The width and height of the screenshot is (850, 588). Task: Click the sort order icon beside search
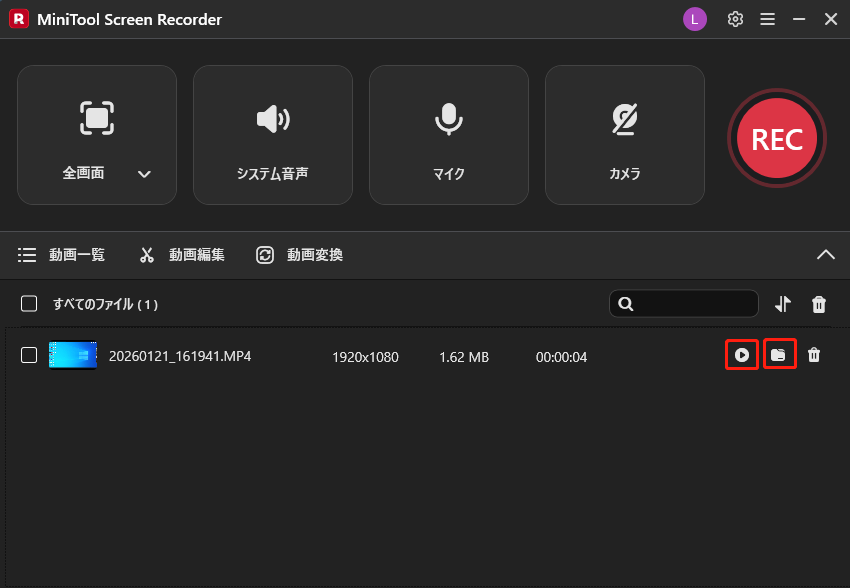point(782,304)
